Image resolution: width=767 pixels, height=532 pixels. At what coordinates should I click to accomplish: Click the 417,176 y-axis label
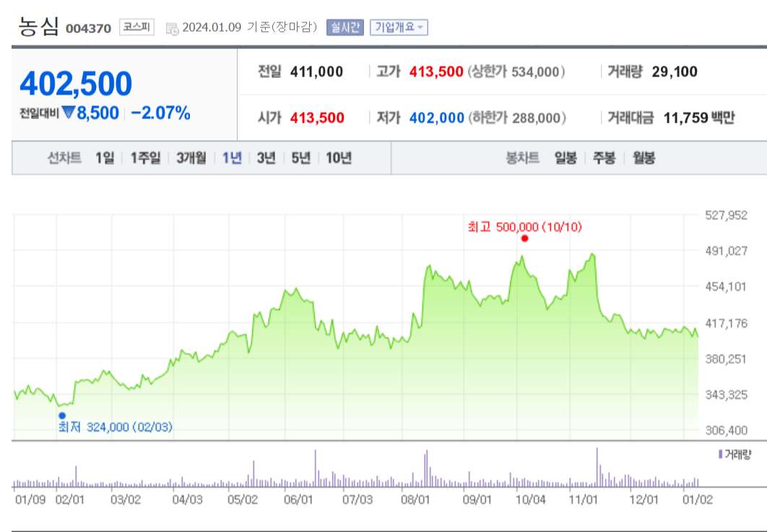[727, 323]
